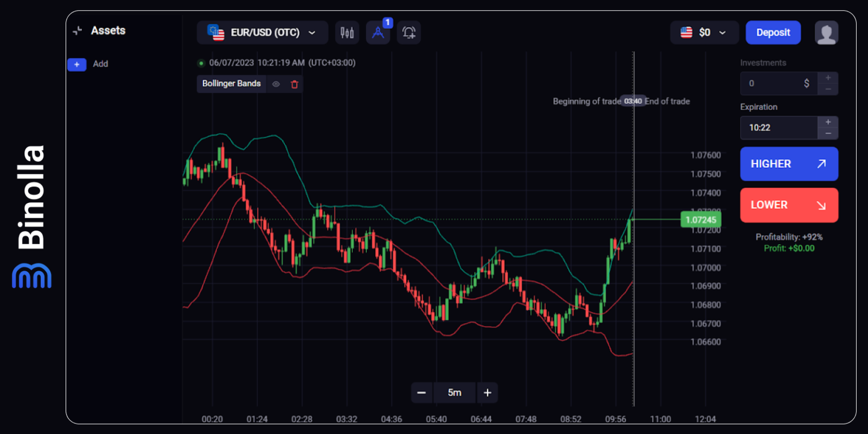The image size is (868, 434).
Task: Click the Assets panel heading
Action: tap(108, 31)
